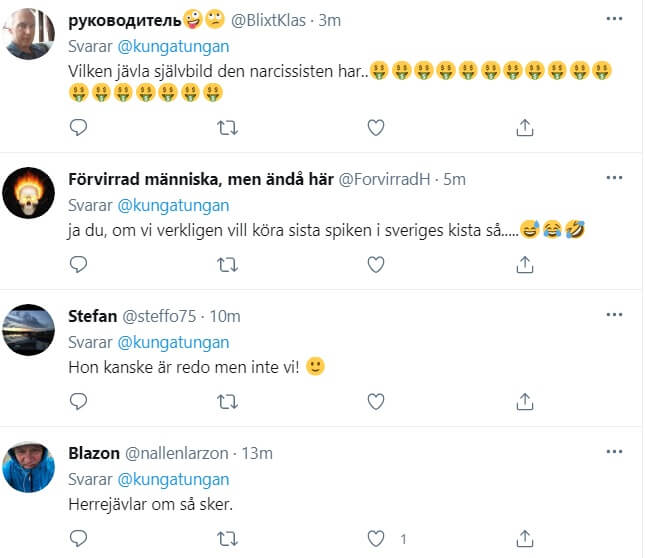Viewport: 645px width, 558px height.
Task: Retweet the BlixtKlas narcissisten tweet
Action: click(x=227, y=128)
